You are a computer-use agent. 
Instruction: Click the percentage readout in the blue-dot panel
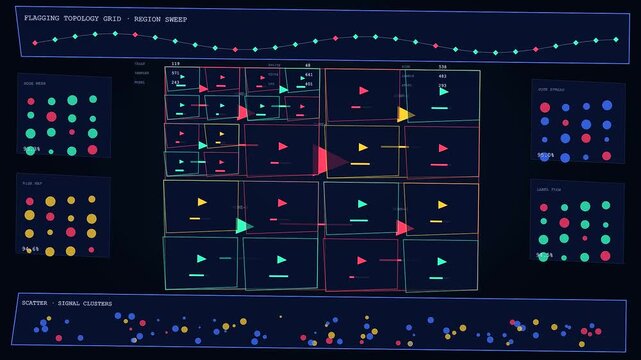click(x=546, y=155)
